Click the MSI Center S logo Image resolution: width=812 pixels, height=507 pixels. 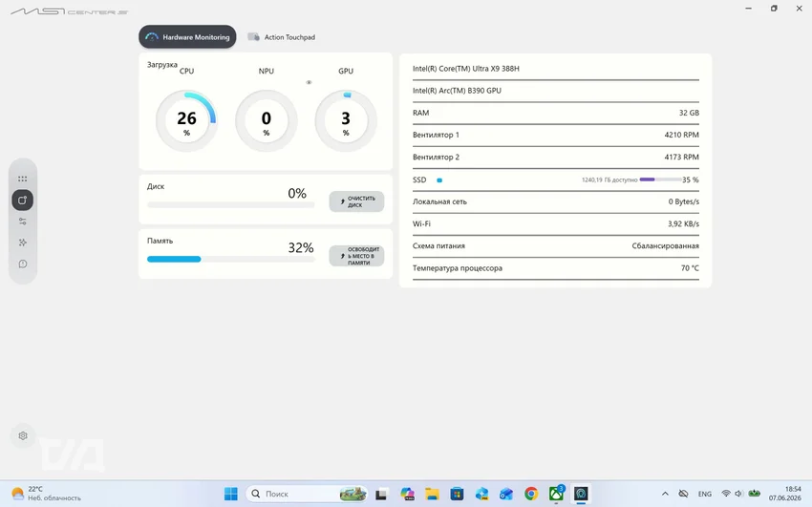[x=70, y=11]
